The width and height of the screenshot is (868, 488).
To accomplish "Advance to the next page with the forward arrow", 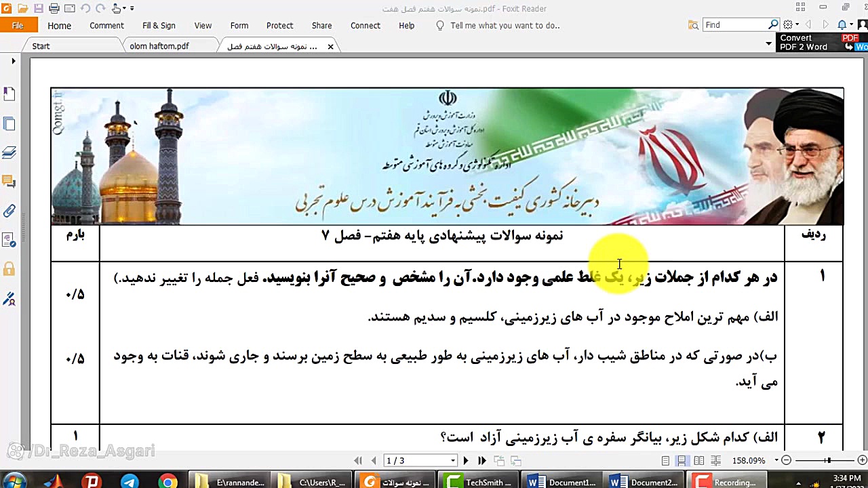I will [x=465, y=460].
